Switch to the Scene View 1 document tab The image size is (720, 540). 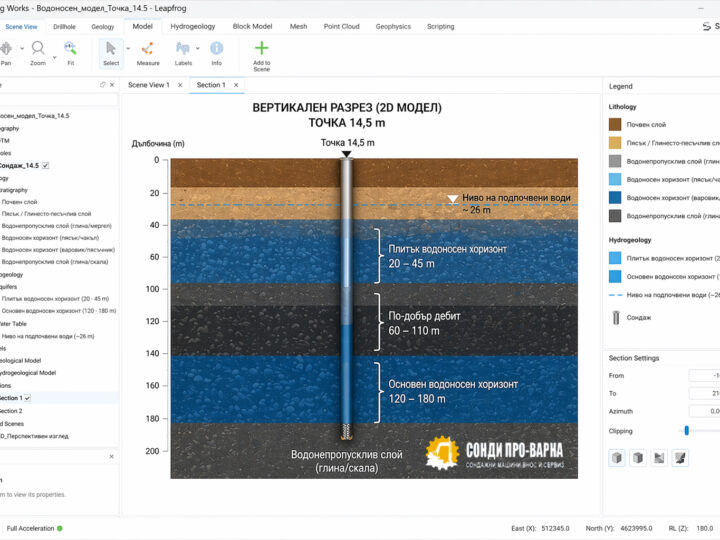click(149, 85)
